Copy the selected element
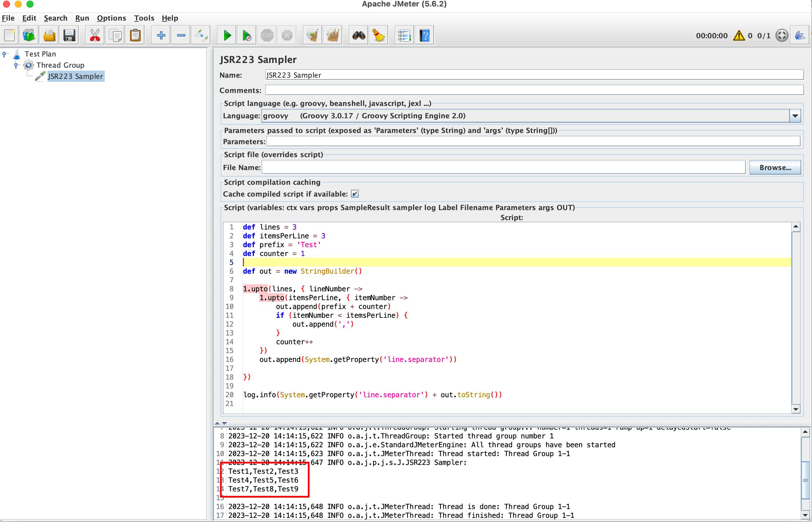The image size is (812, 522). 115,35
